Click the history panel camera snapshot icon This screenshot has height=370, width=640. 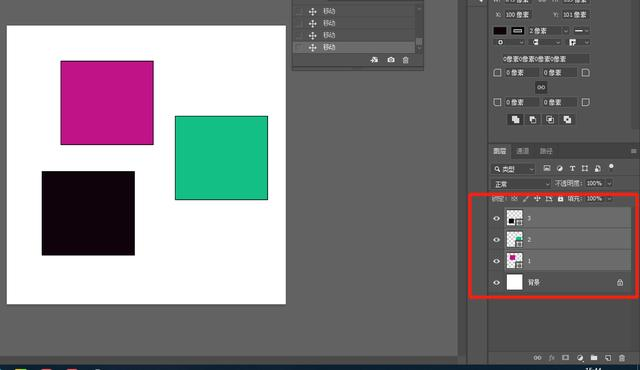pyautogui.click(x=391, y=60)
